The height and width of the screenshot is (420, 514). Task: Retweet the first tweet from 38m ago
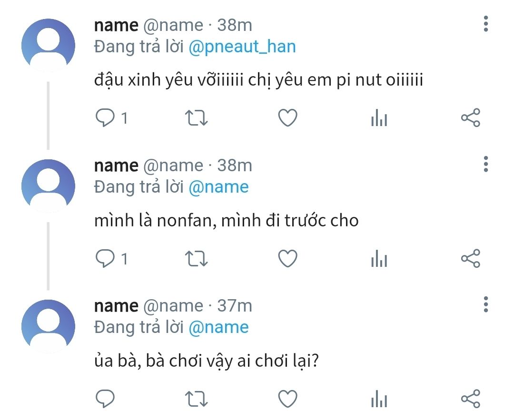196,118
